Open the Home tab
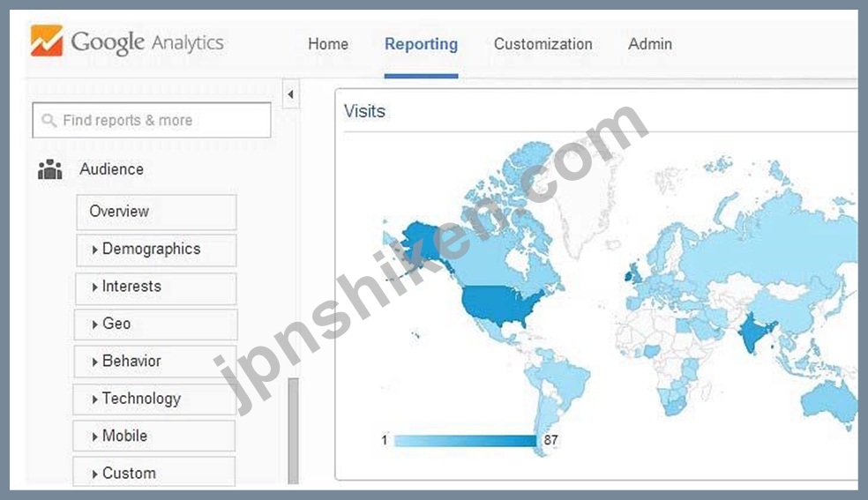The height and width of the screenshot is (500, 868). tap(328, 44)
